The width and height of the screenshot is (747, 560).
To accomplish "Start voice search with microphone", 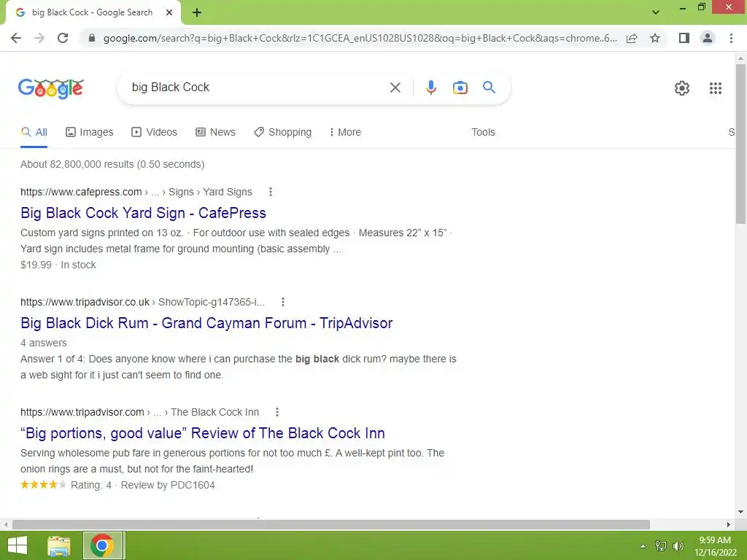I will [x=430, y=87].
